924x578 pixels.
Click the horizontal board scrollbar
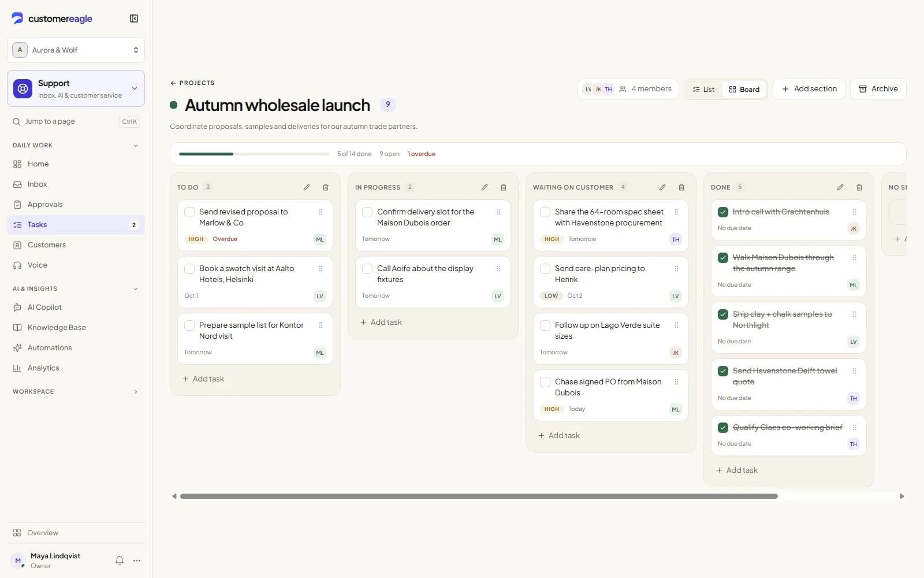click(x=479, y=497)
